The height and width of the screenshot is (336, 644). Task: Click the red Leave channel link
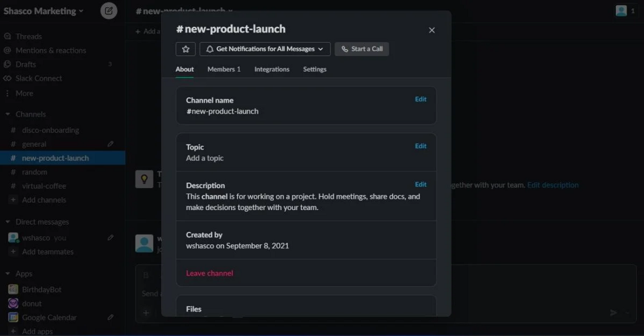[x=209, y=273]
